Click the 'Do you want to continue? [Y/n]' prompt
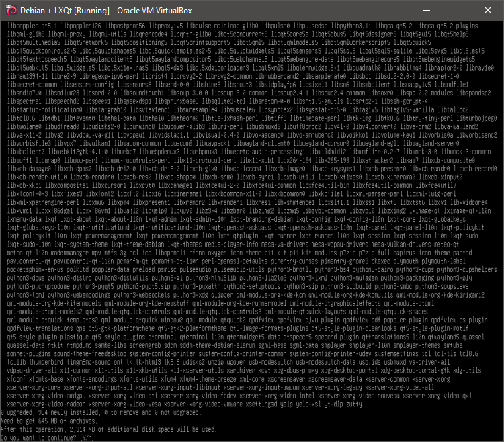This screenshot has height=442, width=504. tap(47, 438)
